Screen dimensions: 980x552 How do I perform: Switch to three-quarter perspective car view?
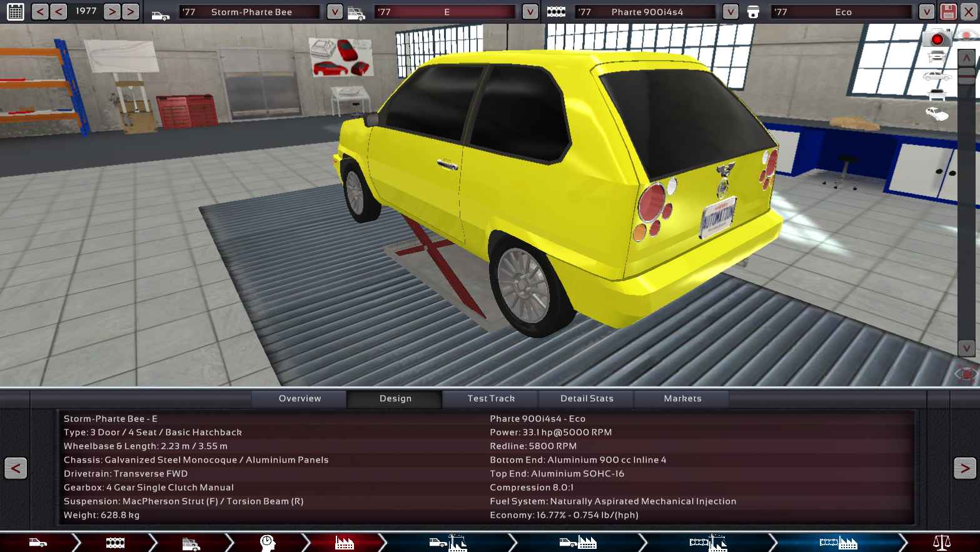click(937, 114)
